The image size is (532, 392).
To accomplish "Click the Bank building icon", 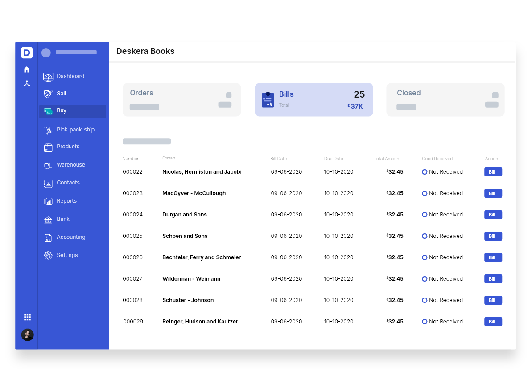I will tap(48, 220).
